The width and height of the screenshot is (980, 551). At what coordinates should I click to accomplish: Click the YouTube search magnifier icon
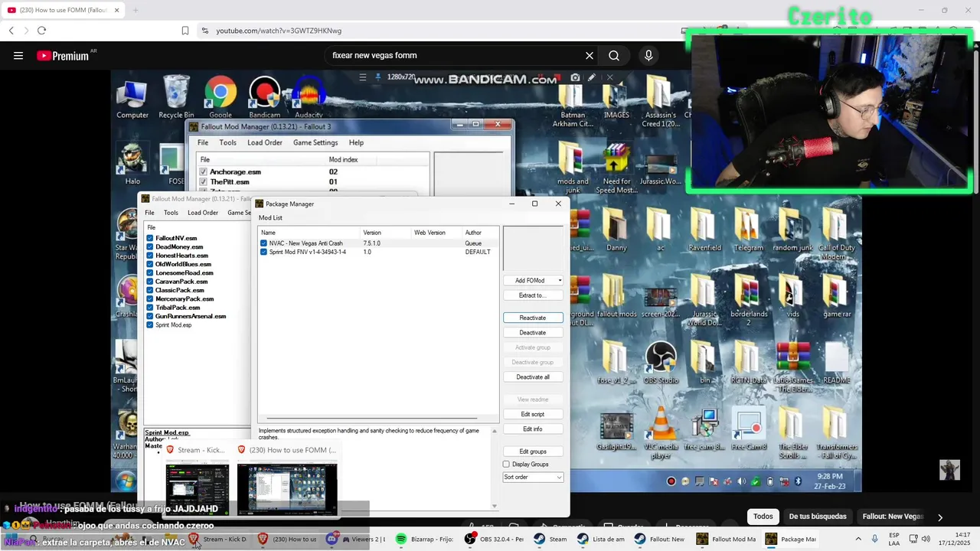[614, 55]
